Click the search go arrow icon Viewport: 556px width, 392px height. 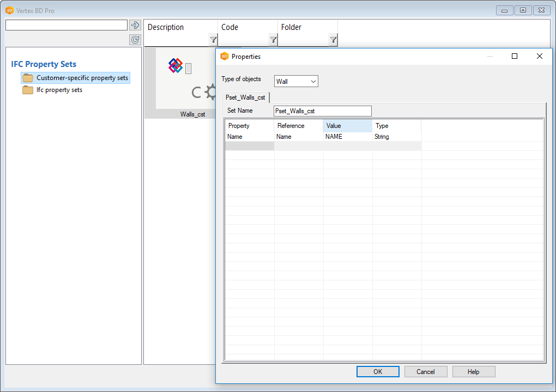(x=135, y=25)
